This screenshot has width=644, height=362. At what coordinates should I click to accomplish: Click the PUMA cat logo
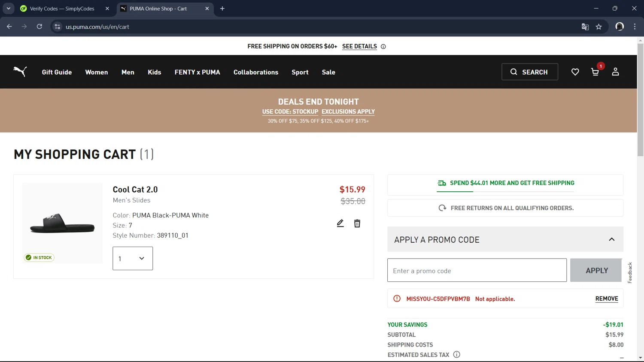20,72
